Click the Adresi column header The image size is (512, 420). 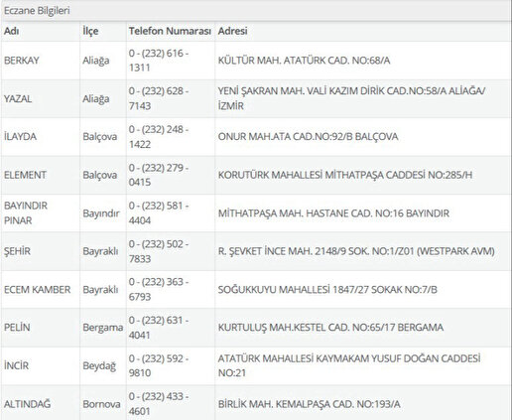click(232, 31)
